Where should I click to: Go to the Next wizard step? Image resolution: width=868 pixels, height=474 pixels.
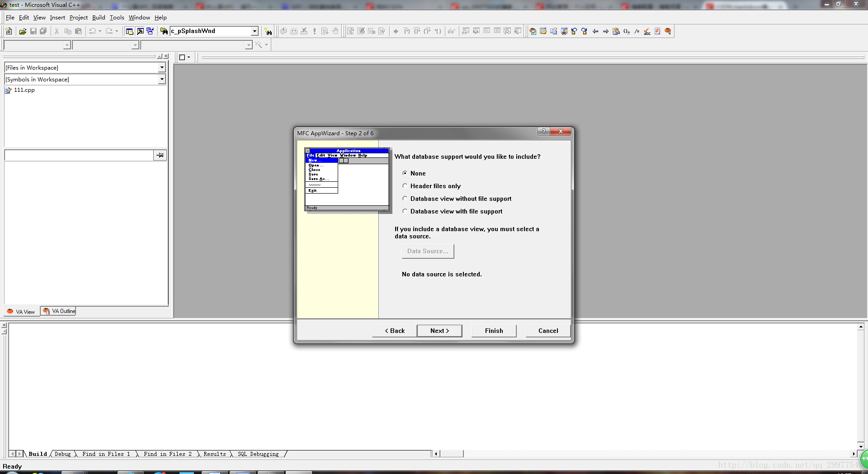click(x=439, y=331)
